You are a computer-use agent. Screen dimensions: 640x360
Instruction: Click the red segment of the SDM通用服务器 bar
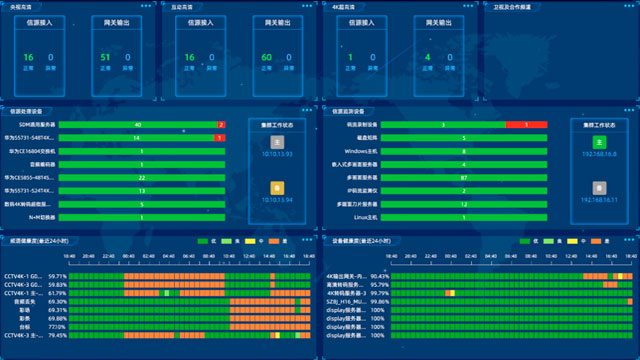pos(221,124)
